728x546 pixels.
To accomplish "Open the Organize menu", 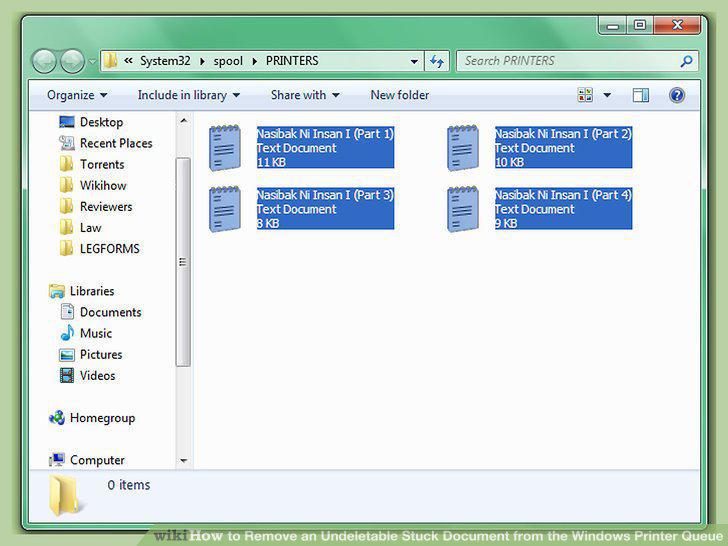I will [77, 95].
